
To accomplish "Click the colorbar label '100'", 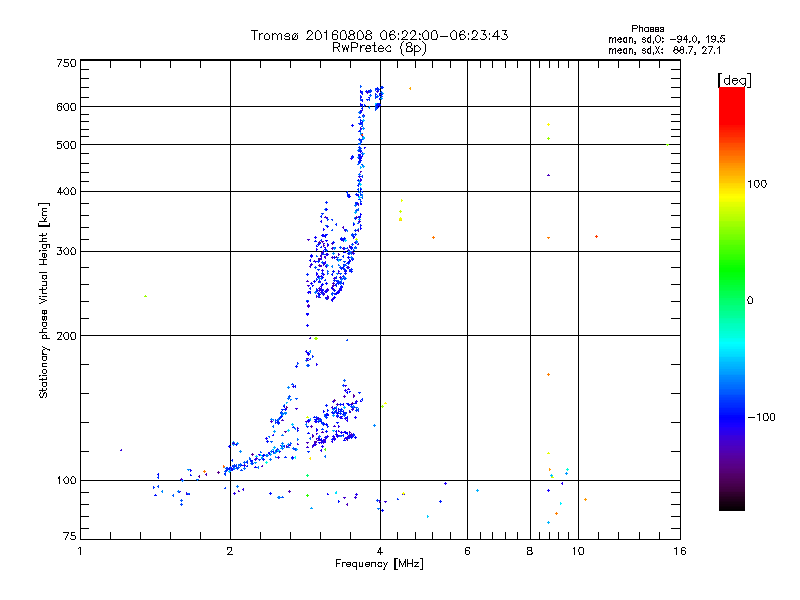I will pyautogui.click(x=757, y=184).
